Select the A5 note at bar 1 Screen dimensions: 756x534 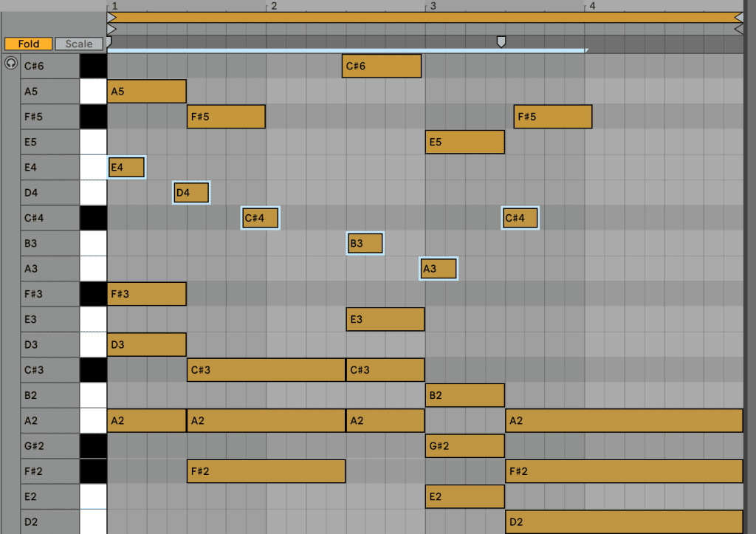point(146,92)
